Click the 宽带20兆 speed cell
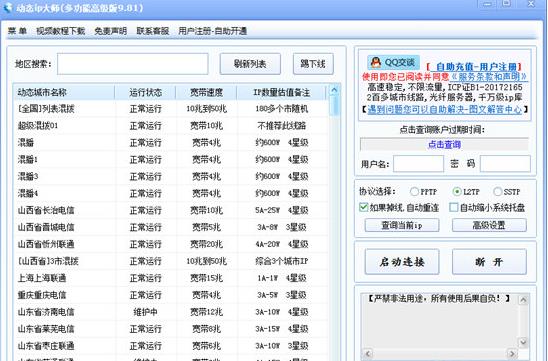 [206, 244]
